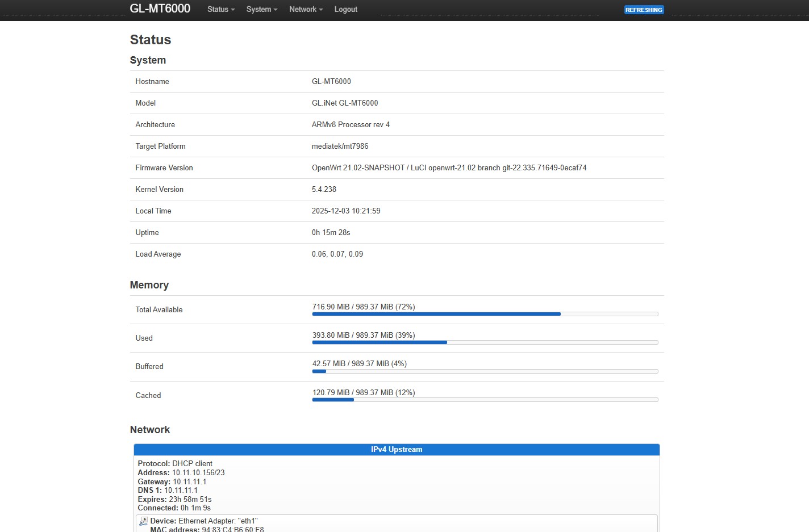
Task: Log out using the Logout link
Action: click(345, 10)
